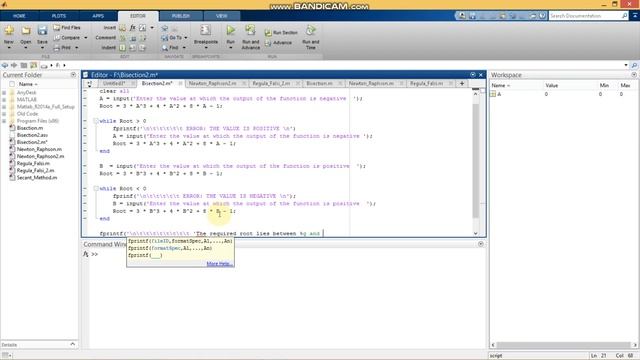Click the Workspace horizontal scrollbar
The width and height of the screenshot is (640, 360).
563,345
